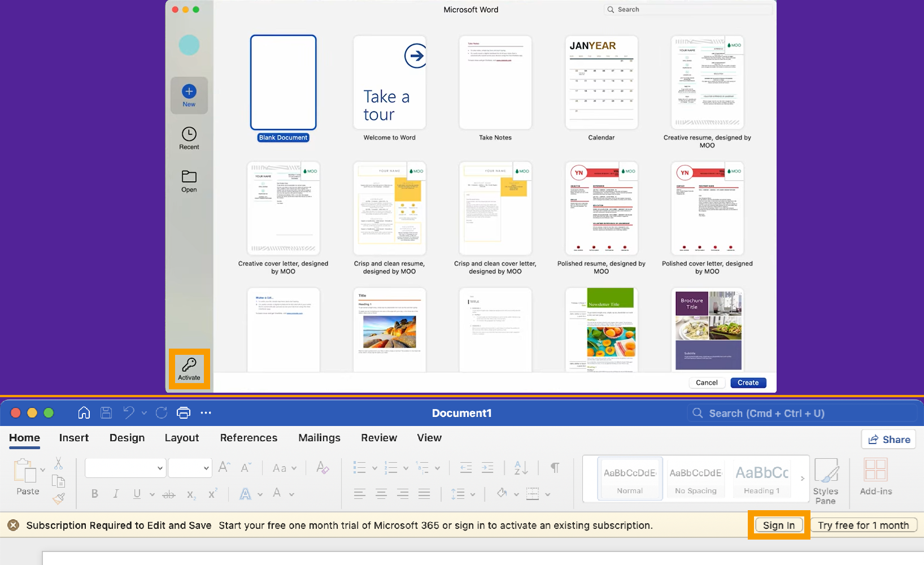Screen dimensions: 924x565
Task: Click the Print icon in title bar
Action: click(x=184, y=413)
